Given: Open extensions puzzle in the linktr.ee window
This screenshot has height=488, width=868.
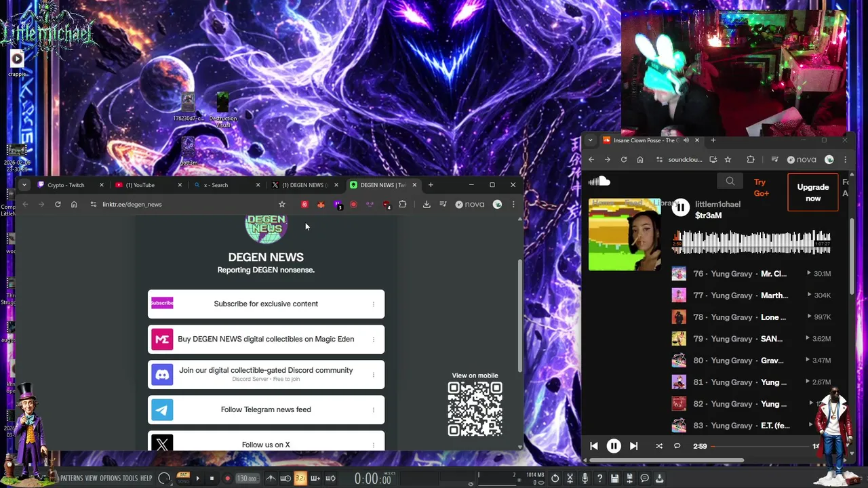Looking at the screenshot, I should pyautogui.click(x=402, y=204).
